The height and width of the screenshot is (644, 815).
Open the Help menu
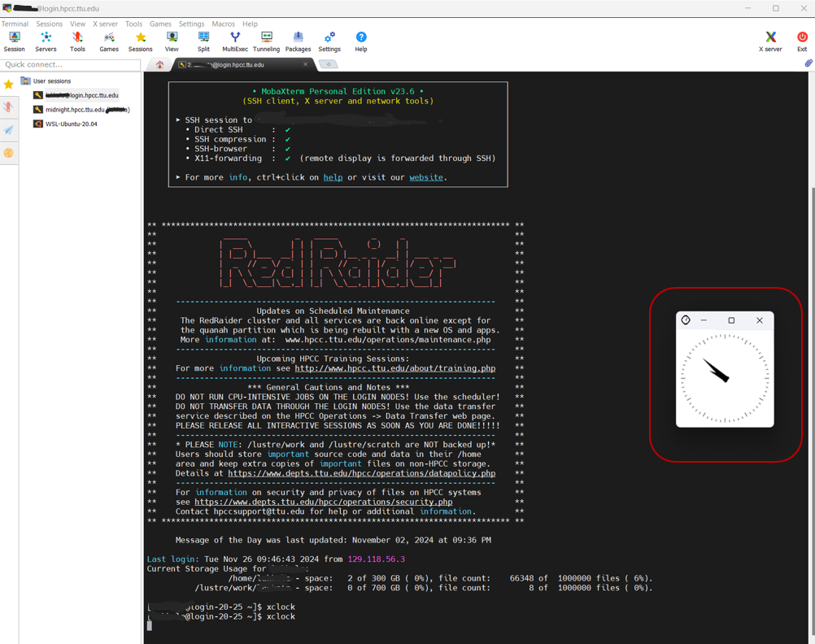[250, 24]
